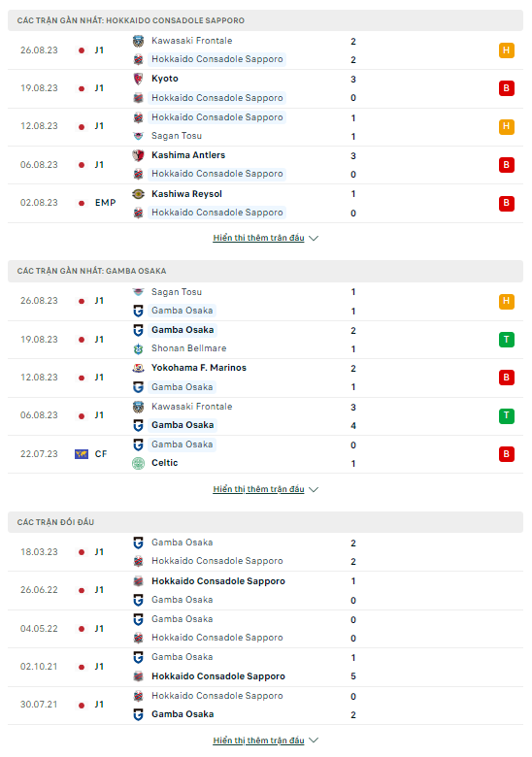532x757 pixels.
Task: Click the world flag icon beside CF
Action: pos(82,454)
